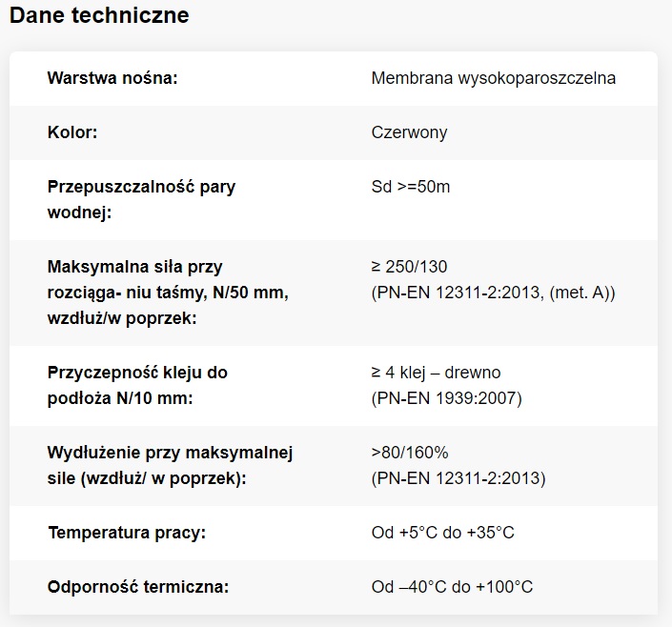This screenshot has height=627, width=672.
Task: Click the 'Dane techniczne' heading
Action: [x=99, y=16]
